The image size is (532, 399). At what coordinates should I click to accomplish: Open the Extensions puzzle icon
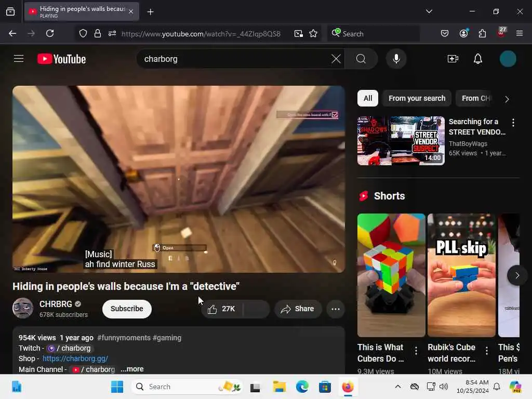(x=482, y=33)
